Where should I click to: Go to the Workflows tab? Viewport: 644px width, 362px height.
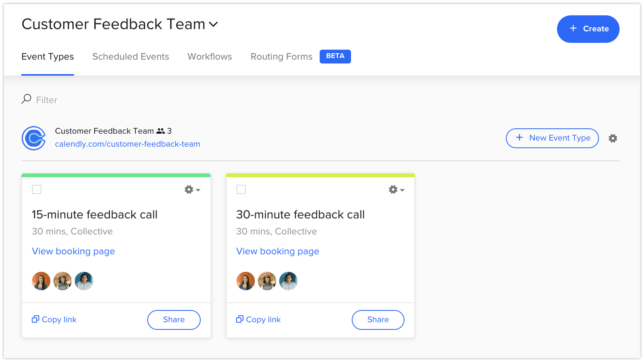click(210, 57)
